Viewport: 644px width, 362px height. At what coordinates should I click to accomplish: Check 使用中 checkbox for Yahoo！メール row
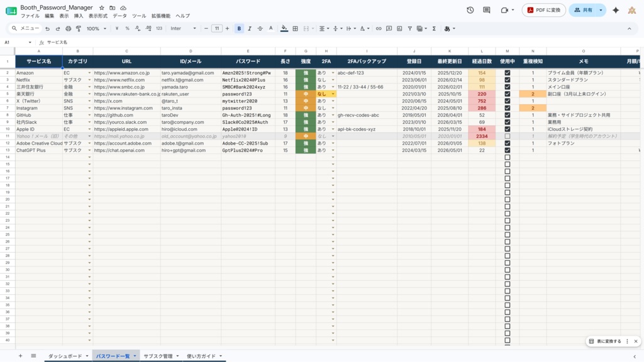click(508, 136)
